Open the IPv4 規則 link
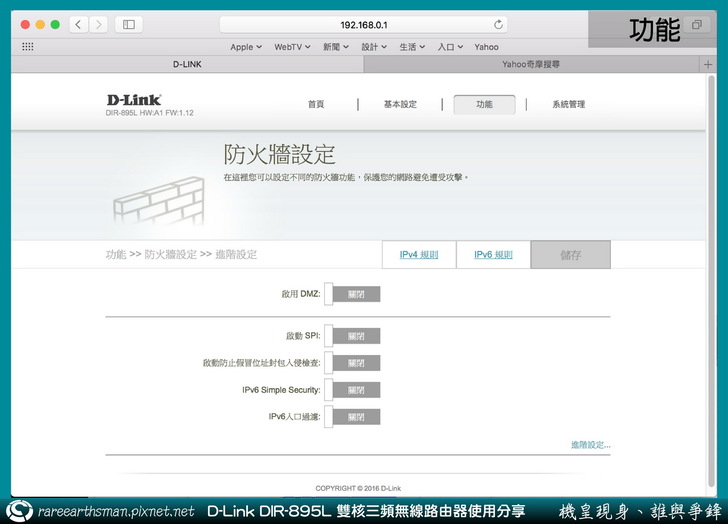Image resolution: width=728 pixels, height=524 pixels. [419, 255]
